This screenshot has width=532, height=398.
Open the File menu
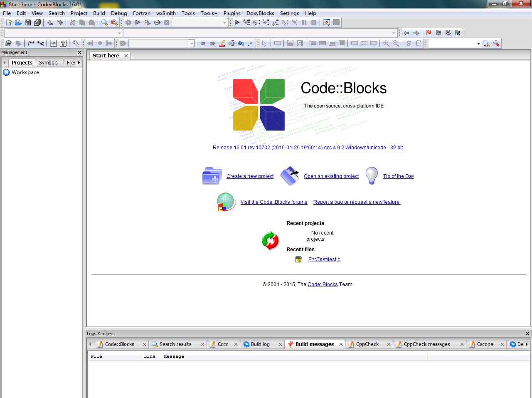click(7, 13)
